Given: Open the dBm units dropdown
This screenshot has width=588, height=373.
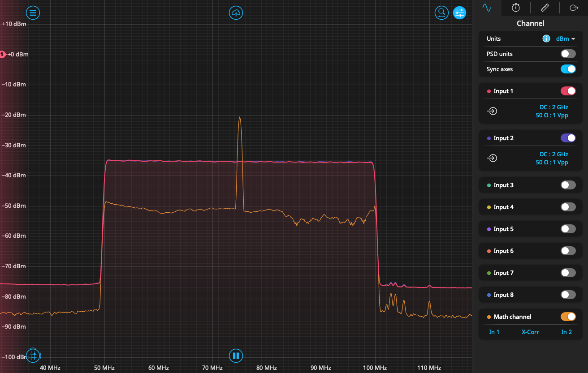Looking at the screenshot, I should click(565, 39).
